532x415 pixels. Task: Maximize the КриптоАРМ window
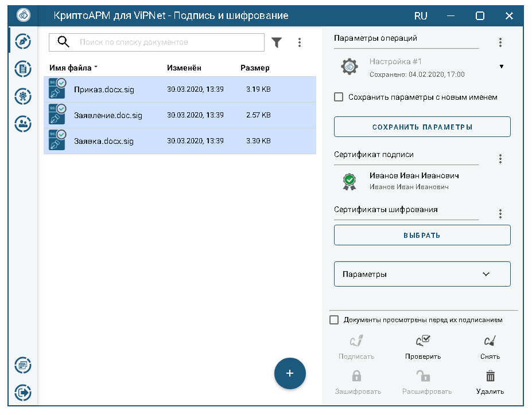coord(480,15)
